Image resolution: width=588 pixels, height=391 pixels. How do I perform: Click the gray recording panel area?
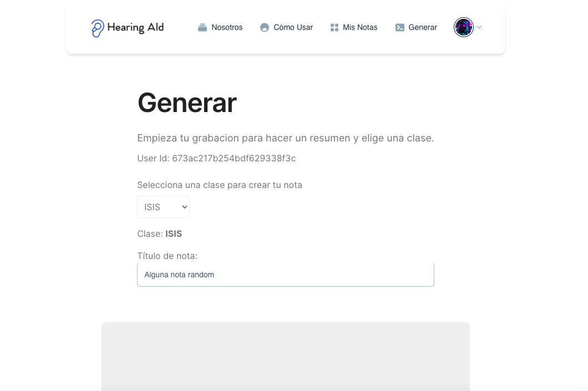coord(285,357)
